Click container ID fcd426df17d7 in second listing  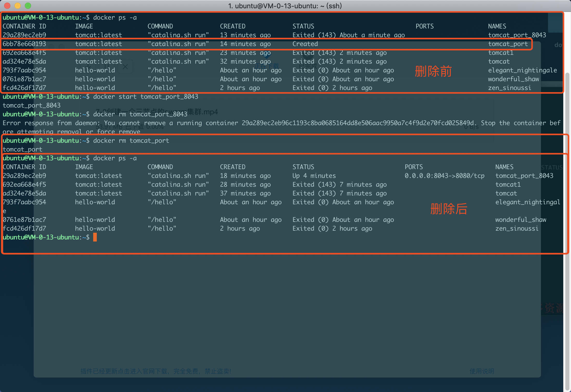click(x=24, y=228)
